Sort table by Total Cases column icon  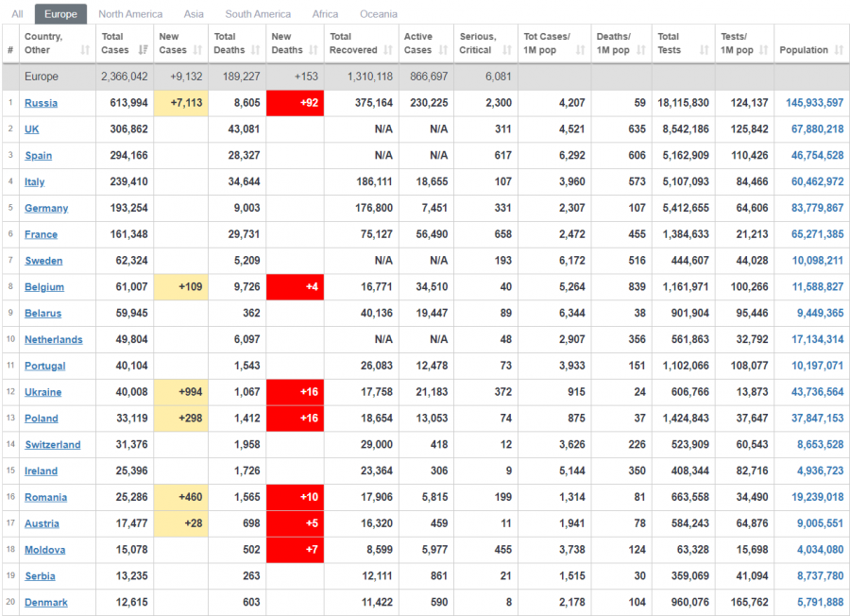point(143,50)
